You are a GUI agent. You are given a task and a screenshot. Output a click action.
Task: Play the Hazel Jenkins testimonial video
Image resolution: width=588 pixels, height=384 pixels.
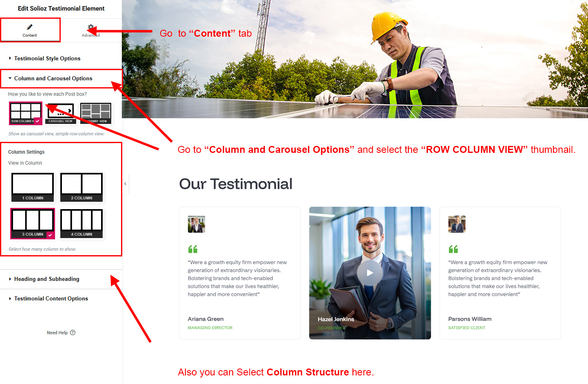pyautogui.click(x=370, y=273)
